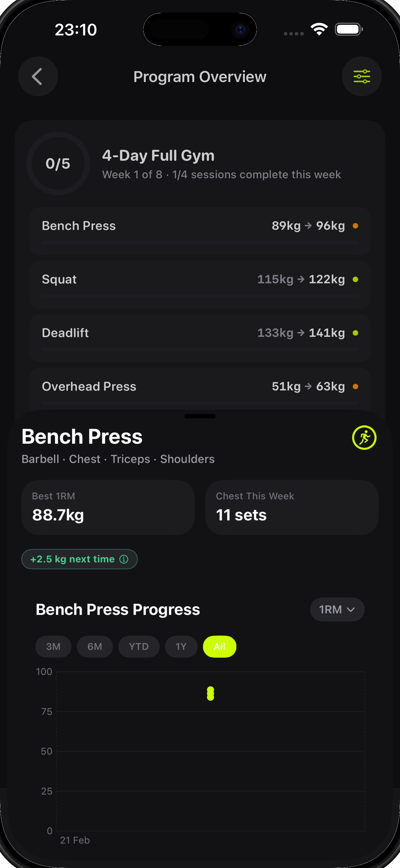Viewport: 400px width, 868px height.
Task: Tap the 0/5 progress ring
Action: click(x=58, y=163)
